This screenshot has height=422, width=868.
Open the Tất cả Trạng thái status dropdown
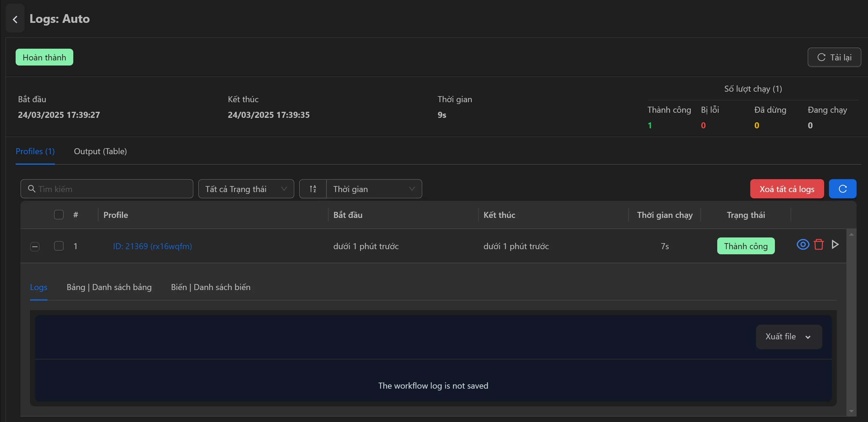(x=246, y=189)
